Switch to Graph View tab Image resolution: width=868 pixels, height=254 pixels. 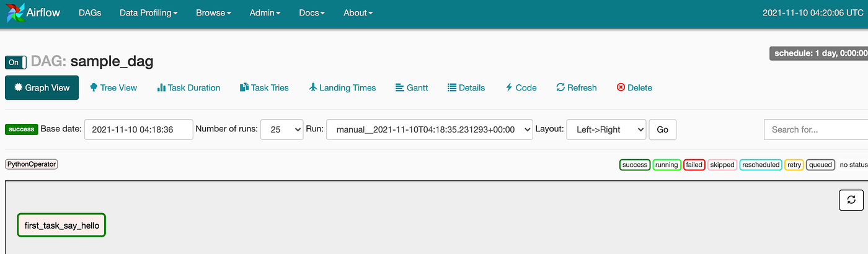[x=42, y=87]
